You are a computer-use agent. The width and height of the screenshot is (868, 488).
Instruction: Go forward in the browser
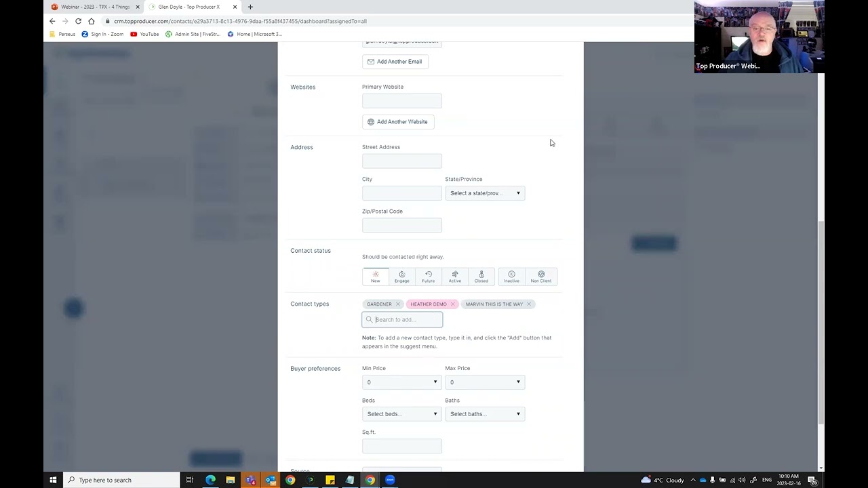pos(65,21)
